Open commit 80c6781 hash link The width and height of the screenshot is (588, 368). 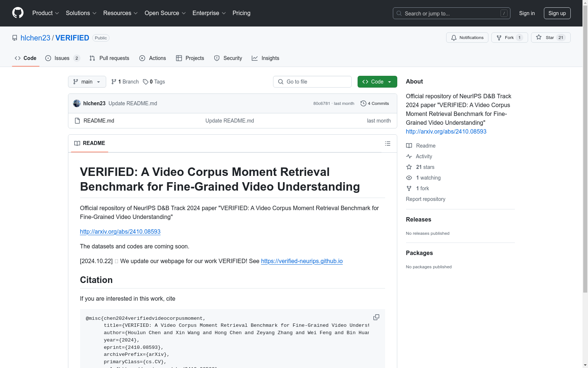point(322,103)
